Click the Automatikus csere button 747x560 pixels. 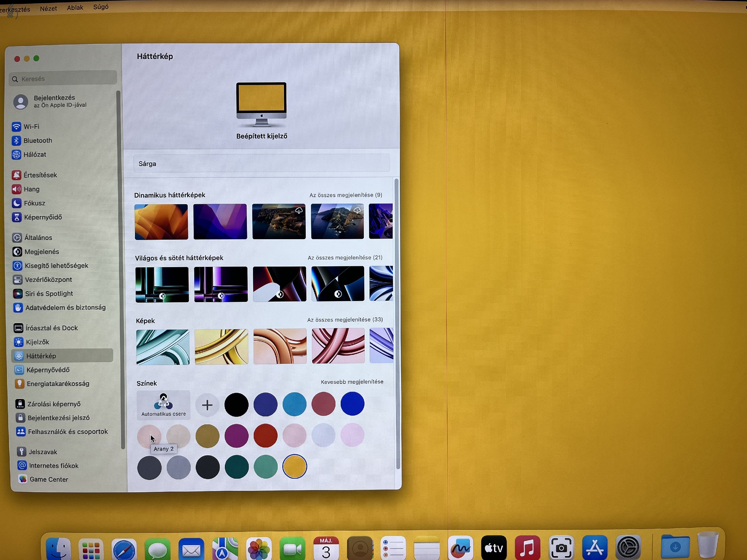pos(163,405)
